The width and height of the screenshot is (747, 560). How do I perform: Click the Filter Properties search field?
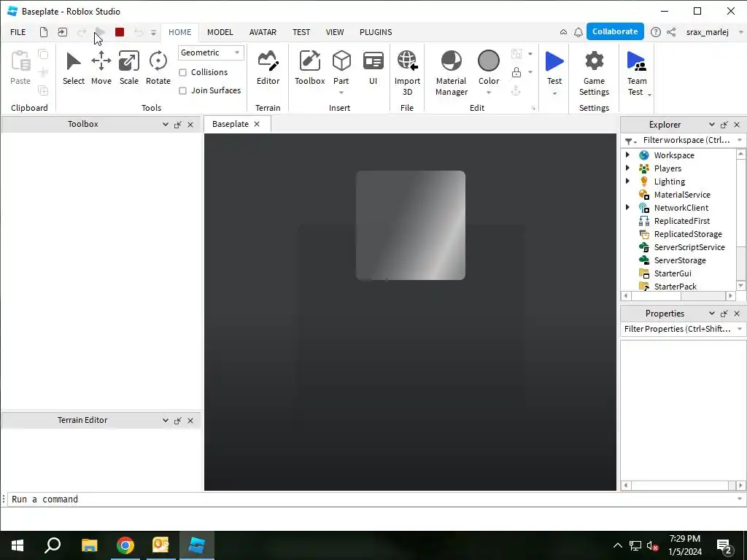point(677,329)
